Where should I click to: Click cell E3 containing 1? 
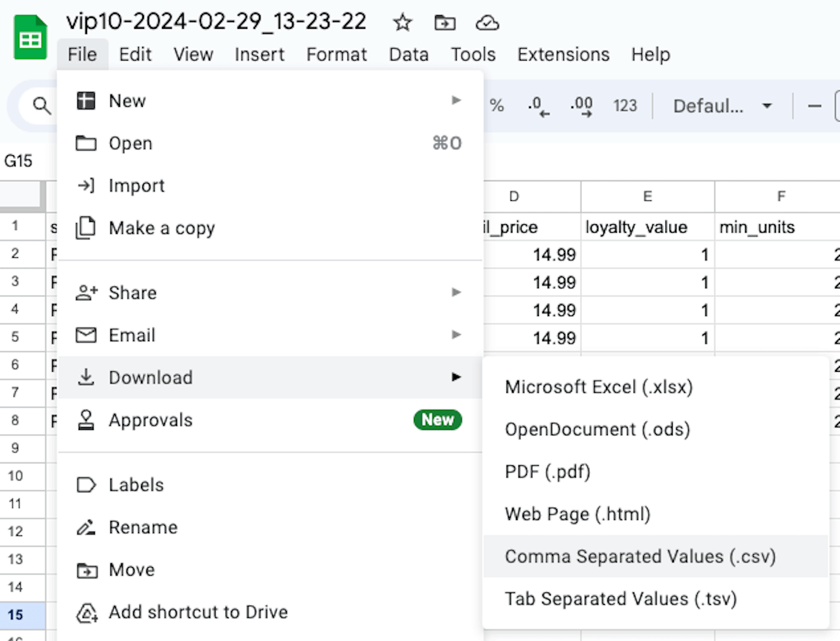coord(647,282)
